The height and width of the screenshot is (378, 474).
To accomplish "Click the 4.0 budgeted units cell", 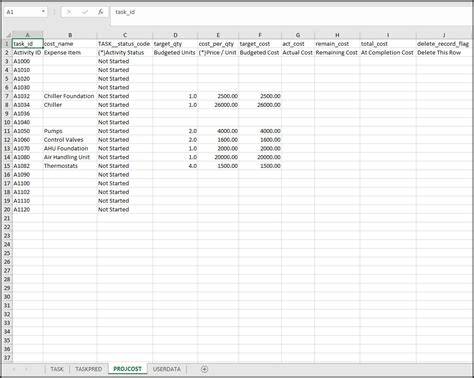I will [x=175, y=166].
